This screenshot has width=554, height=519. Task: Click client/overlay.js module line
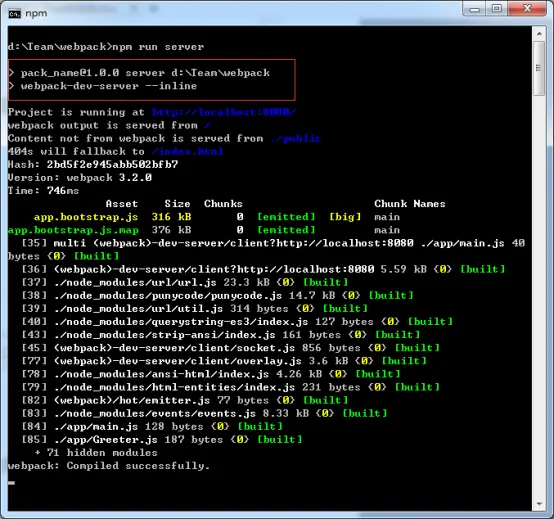[x=224, y=361]
